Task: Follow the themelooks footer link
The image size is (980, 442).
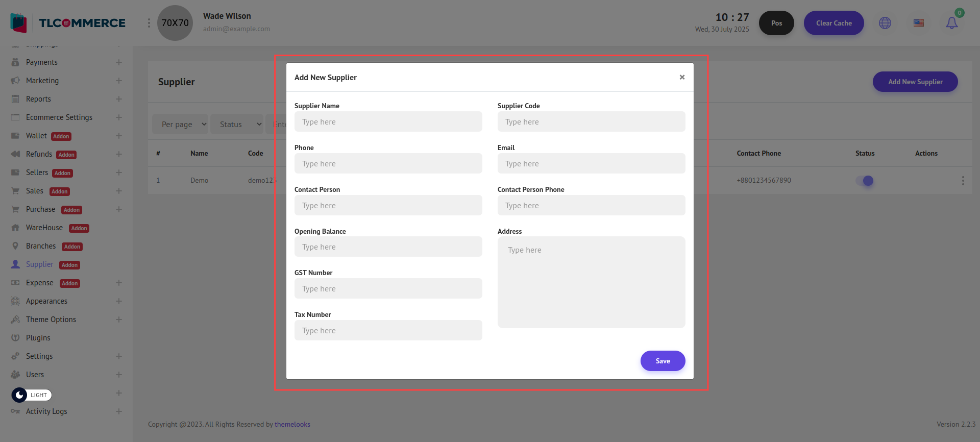Action: tap(292, 424)
